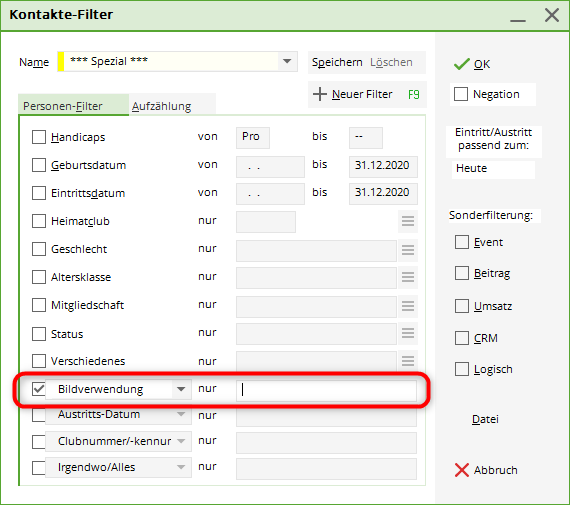Screen dimensions: 570x505
Task: Open the Bildverwendung field dropdown
Action: (181, 389)
